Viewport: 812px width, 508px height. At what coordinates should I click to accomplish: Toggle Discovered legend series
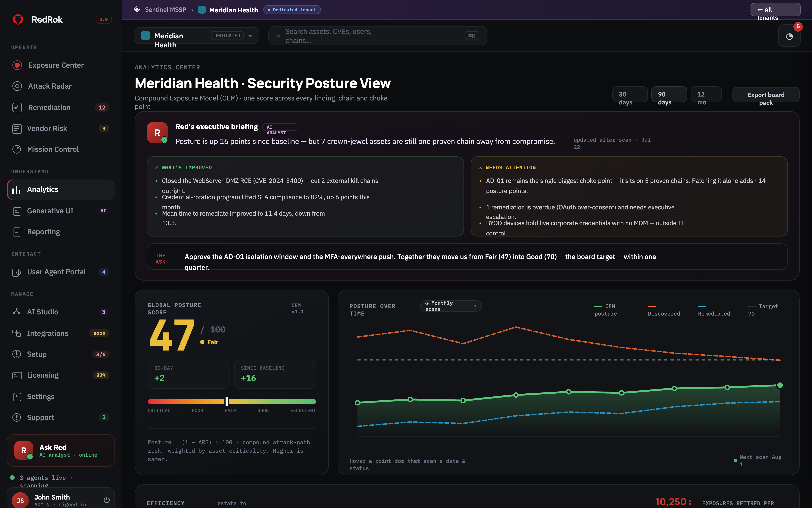(x=664, y=310)
